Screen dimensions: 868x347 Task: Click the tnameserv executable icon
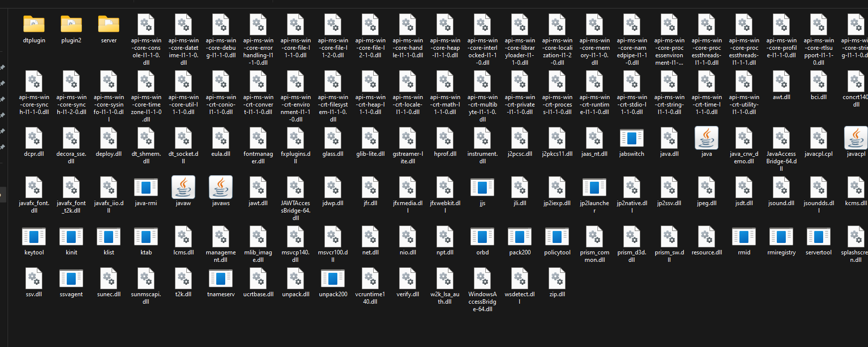tap(221, 278)
